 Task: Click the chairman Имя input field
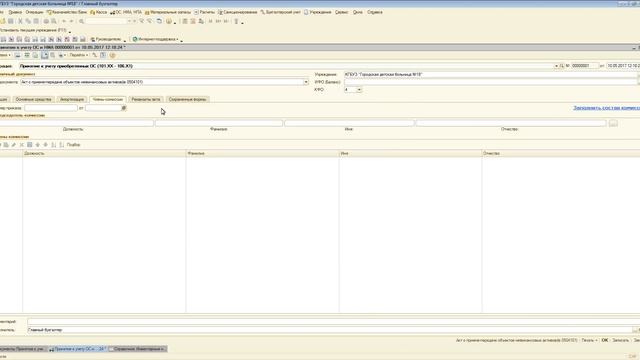pos(349,123)
